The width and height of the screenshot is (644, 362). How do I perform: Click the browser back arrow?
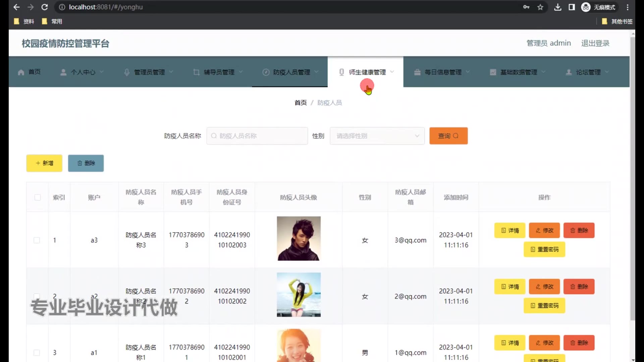(x=16, y=7)
